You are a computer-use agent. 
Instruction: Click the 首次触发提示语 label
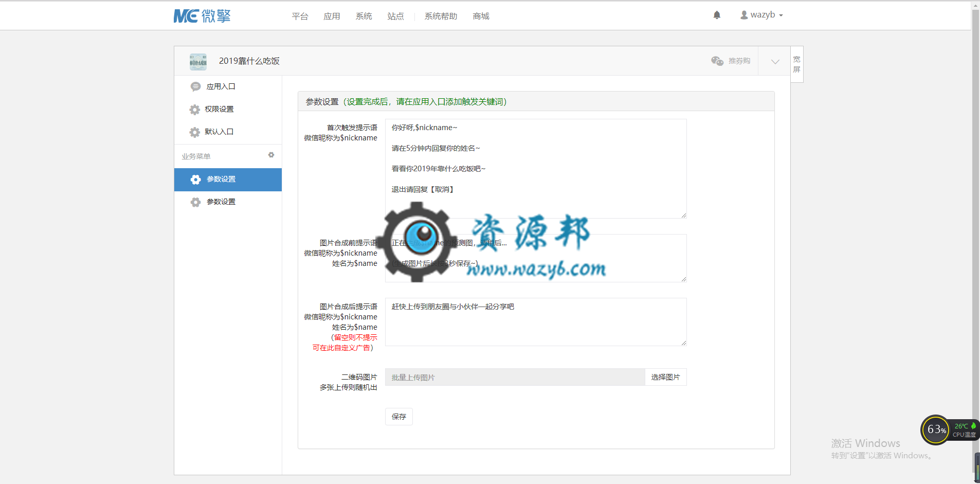point(352,128)
